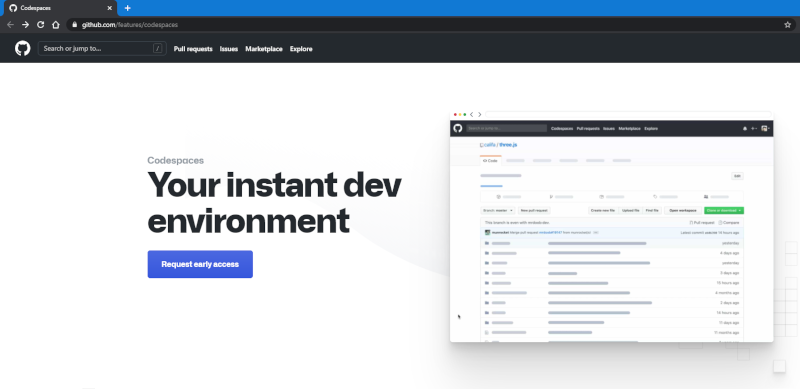Screen dimensions: 800x389
Task: Reload the page with the refresh icon
Action: [40, 25]
